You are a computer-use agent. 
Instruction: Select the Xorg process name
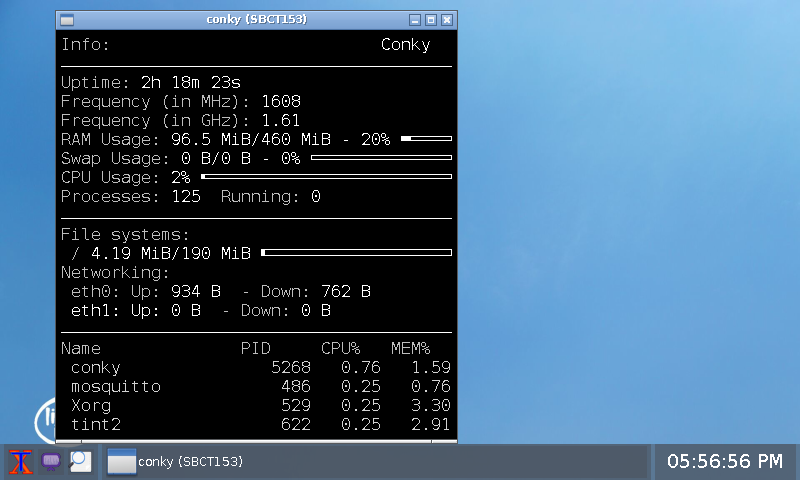[91, 406]
